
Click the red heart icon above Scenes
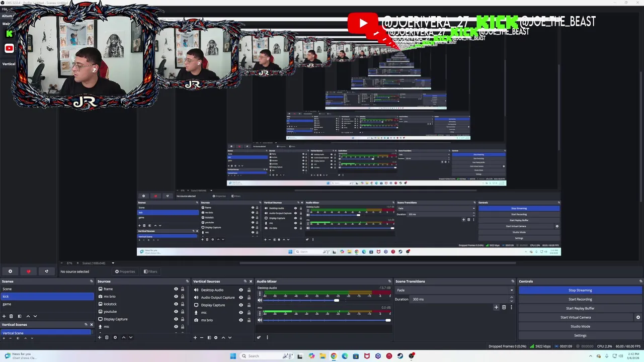click(29, 271)
